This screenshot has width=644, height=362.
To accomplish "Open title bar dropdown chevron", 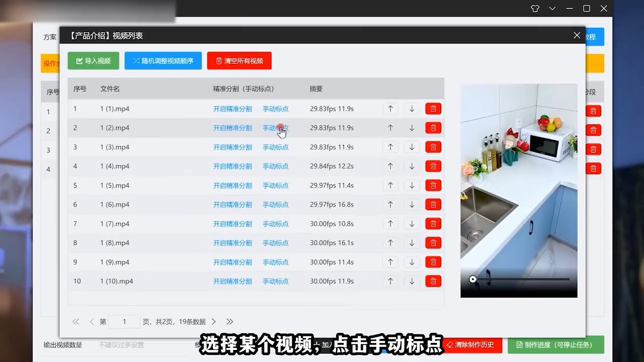I will click(552, 9).
